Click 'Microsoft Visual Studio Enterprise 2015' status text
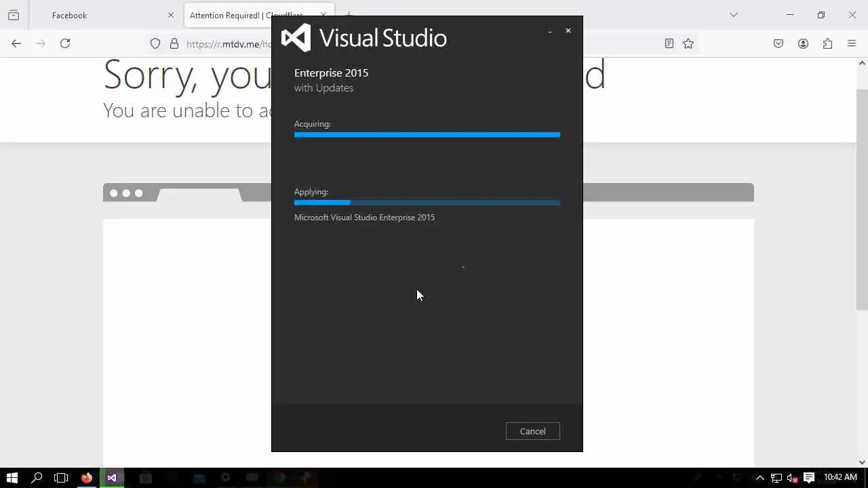Image resolution: width=868 pixels, height=488 pixels. pos(364,218)
